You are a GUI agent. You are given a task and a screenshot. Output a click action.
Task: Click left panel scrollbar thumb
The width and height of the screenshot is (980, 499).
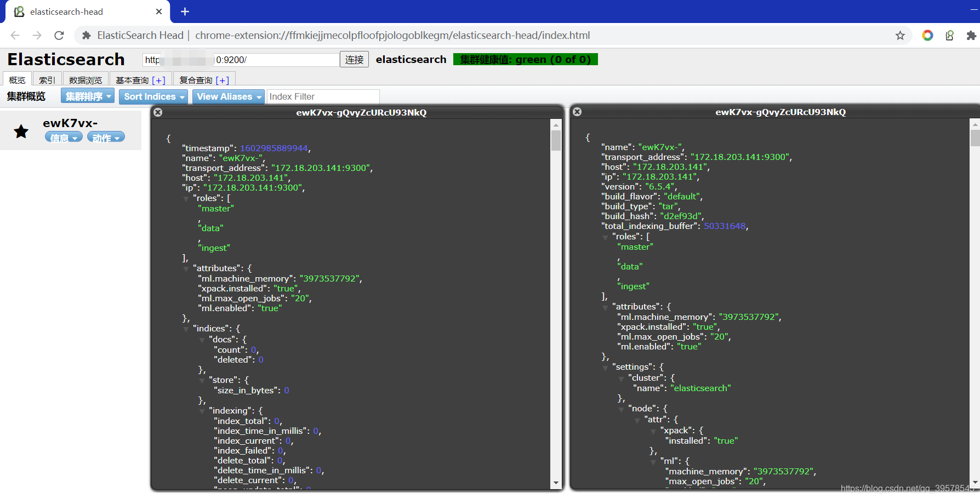(556, 140)
